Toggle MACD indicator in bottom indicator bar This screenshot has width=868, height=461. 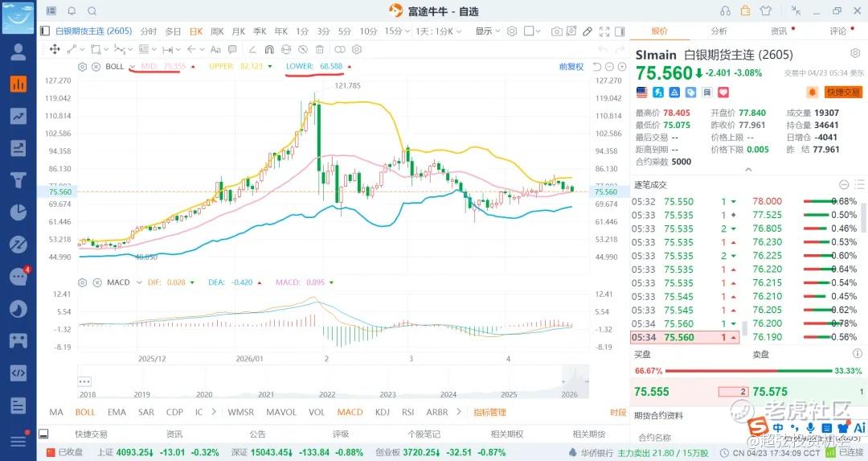(x=350, y=412)
